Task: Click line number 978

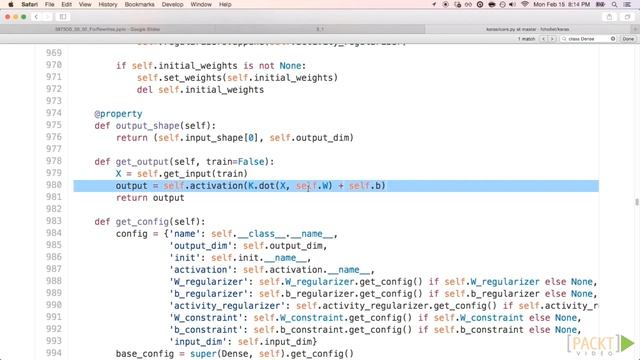Action: click(54, 161)
